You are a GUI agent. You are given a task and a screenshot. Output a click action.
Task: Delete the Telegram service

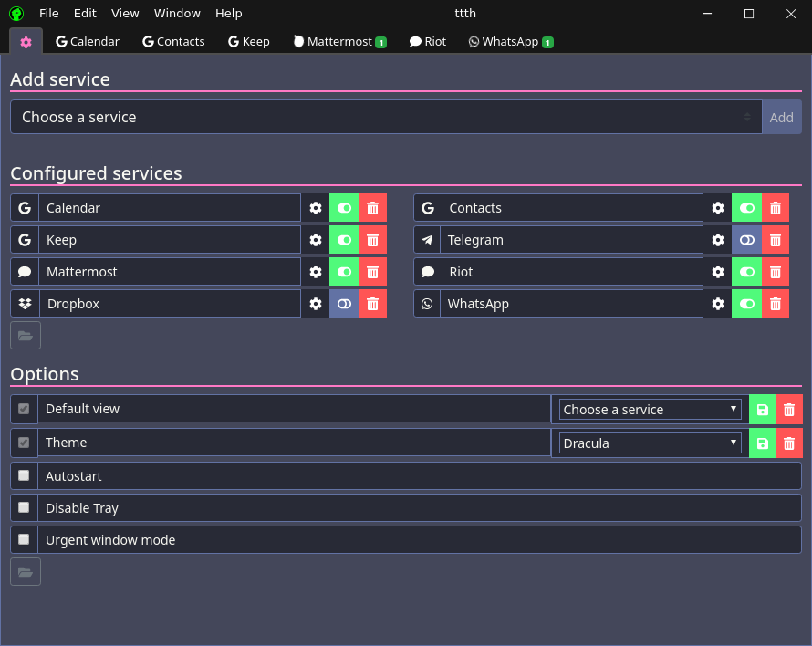[x=776, y=240]
